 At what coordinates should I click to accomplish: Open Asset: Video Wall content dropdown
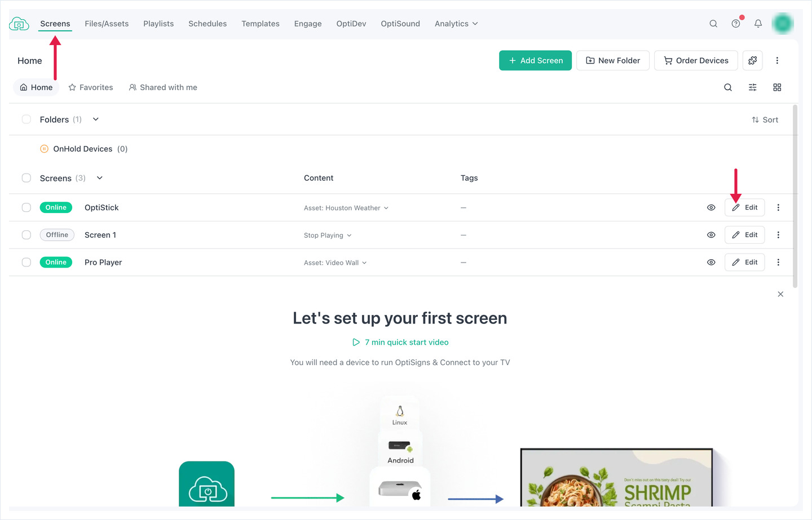336,263
